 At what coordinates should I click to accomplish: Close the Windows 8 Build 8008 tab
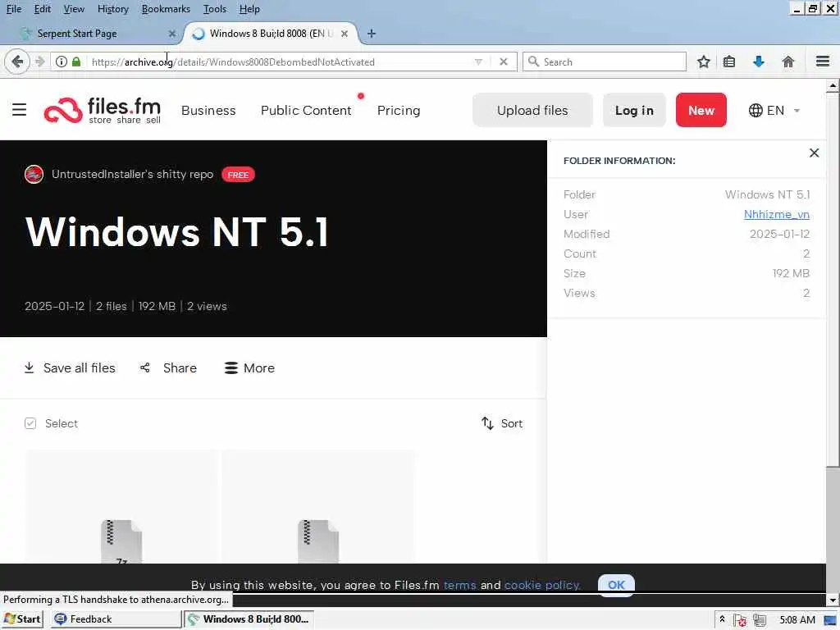[x=345, y=33]
